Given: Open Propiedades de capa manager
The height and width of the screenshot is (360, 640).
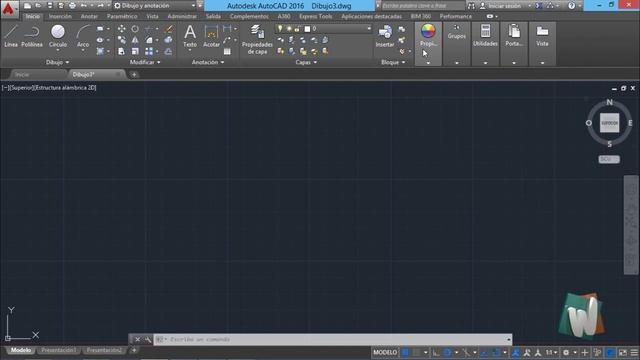Looking at the screenshot, I should pos(257,39).
